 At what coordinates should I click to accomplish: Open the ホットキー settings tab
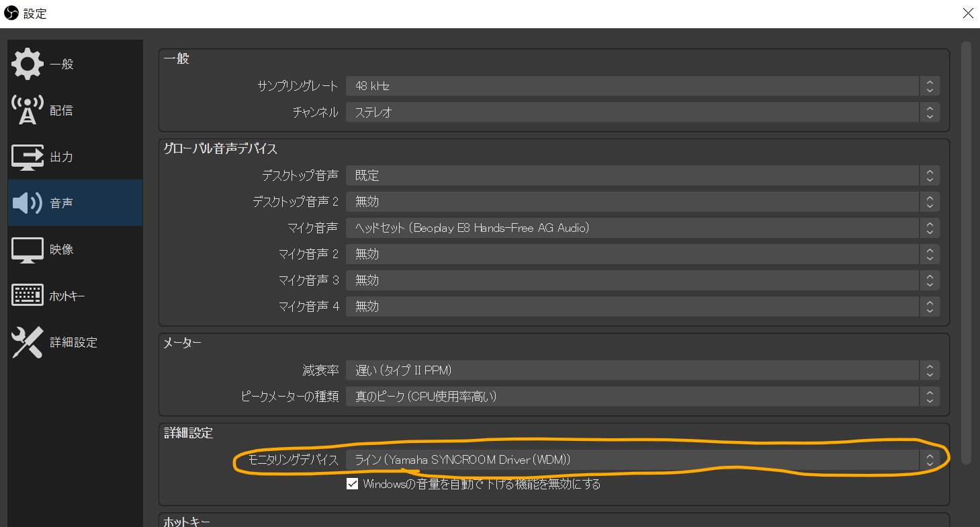click(75, 295)
